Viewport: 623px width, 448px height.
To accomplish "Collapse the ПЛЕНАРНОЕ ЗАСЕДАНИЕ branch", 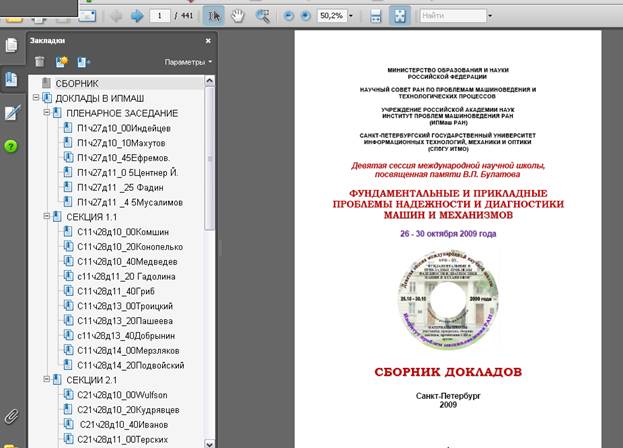I will pos(46,112).
